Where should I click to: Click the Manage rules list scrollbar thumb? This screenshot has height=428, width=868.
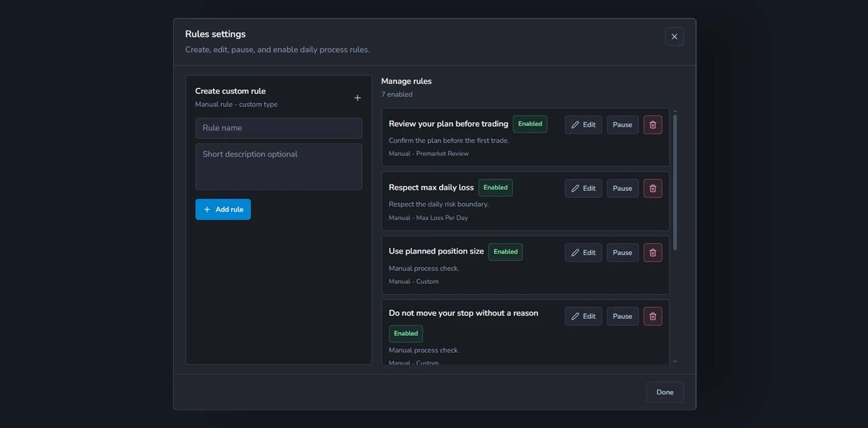675,182
